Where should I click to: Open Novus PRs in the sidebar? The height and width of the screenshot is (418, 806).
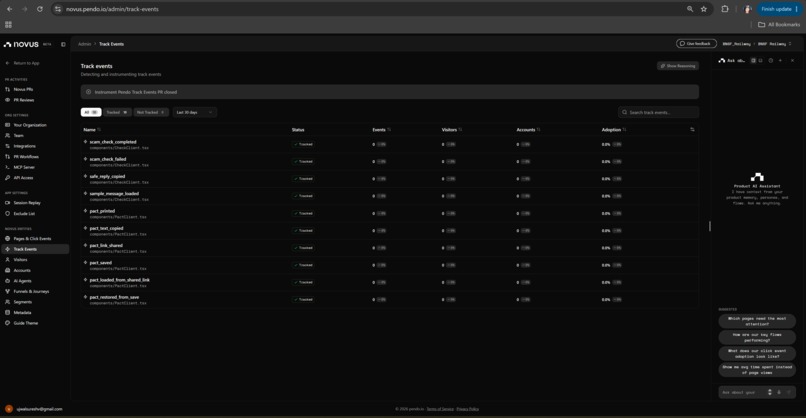23,89
